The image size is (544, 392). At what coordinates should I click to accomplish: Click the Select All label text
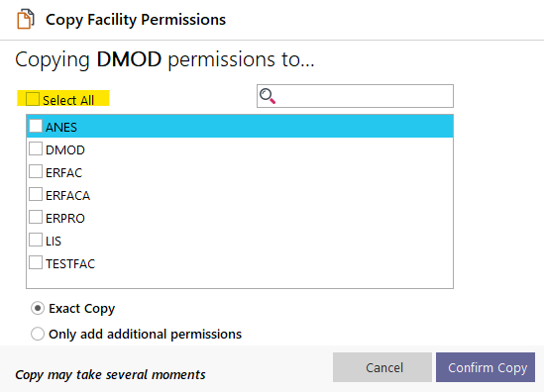pyautogui.click(x=68, y=101)
